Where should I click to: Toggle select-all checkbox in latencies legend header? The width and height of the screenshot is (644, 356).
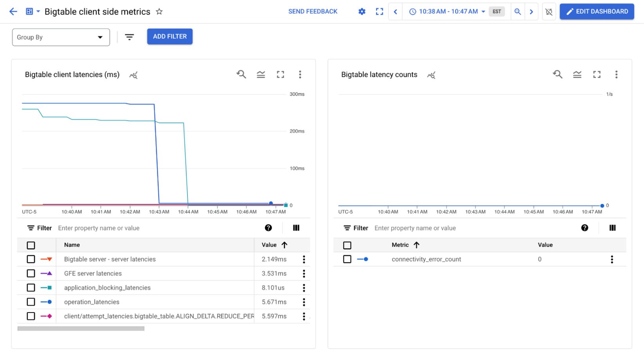point(31,245)
